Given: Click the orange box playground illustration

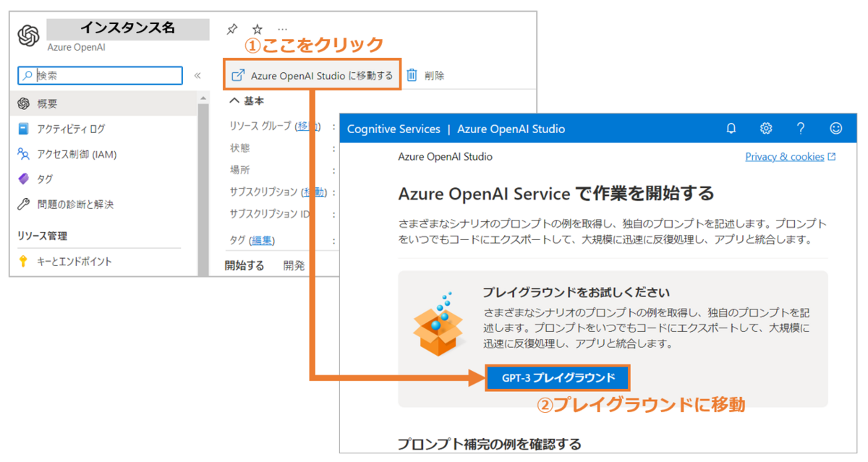Looking at the screenshot, I should click(x=437, y=323).
